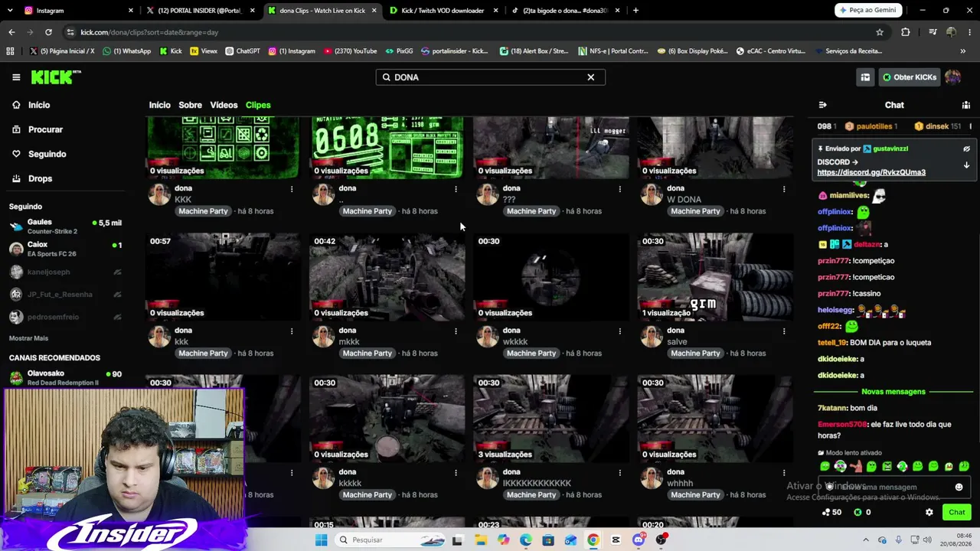The height and width of the screenshot is (551, 980).
Task: Insert the first green emote from quick emotes
Action: (x=825, y=466)
